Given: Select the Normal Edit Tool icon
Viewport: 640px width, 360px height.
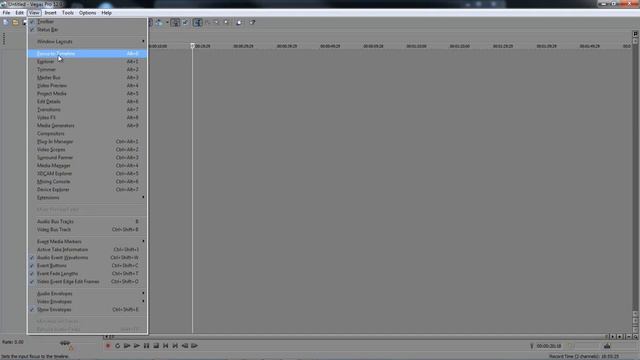Looking at the screenshot, I should [198, 22].
